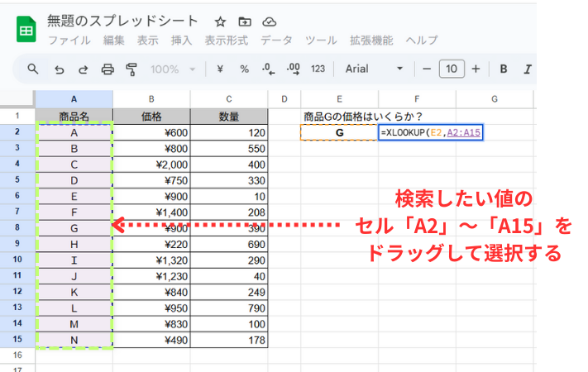Redo the last undone action

coord(83,69)
